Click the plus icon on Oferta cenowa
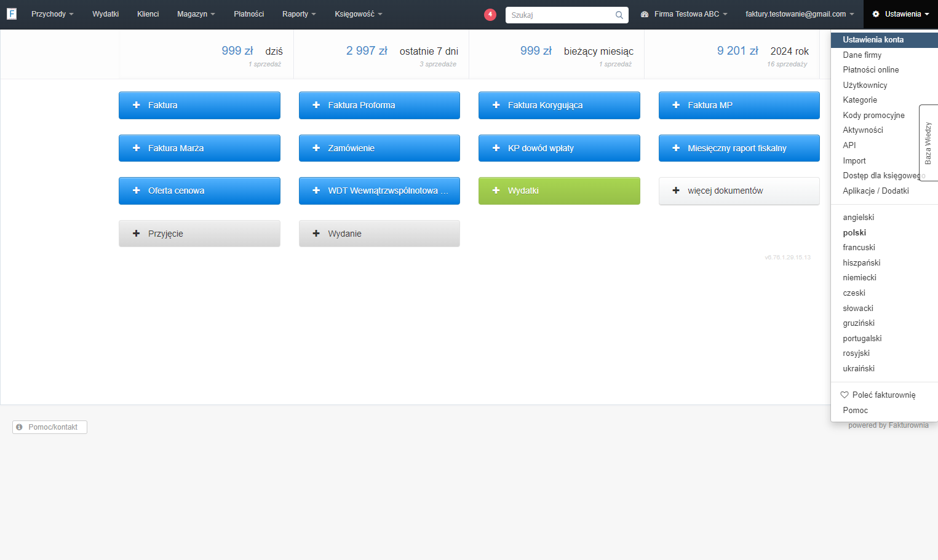938x560 pixels. (x=137, y=191)
